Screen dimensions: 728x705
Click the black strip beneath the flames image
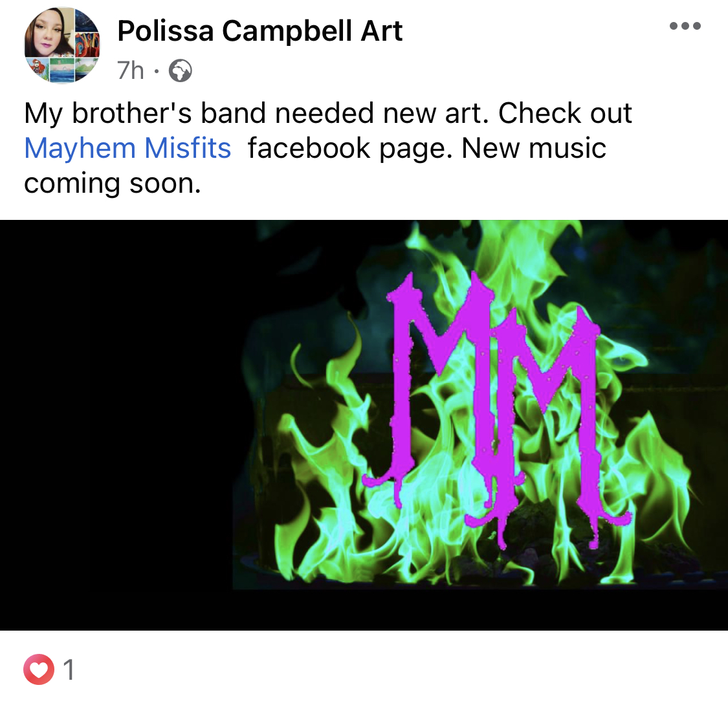tap(364, 609)
